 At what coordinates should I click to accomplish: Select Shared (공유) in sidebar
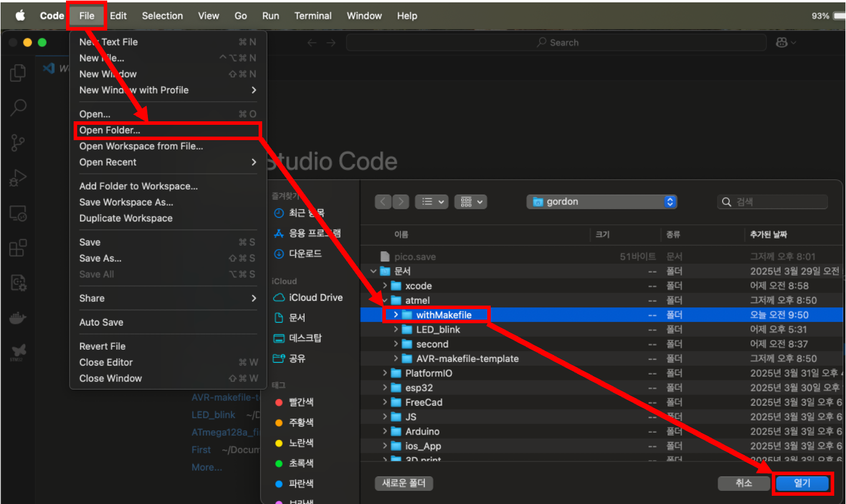point(290,359)
